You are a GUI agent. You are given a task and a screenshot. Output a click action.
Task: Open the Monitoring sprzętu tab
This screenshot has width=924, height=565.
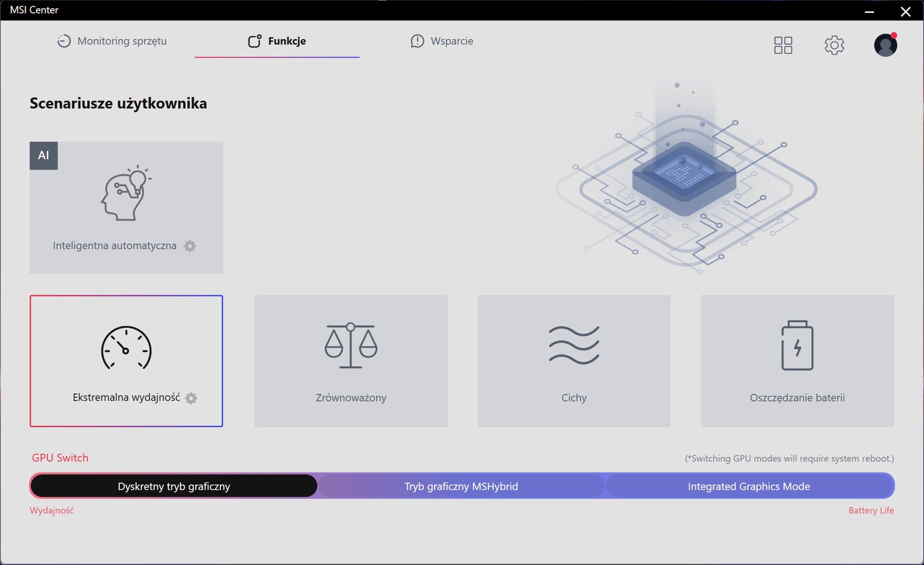tap(112, 41)
